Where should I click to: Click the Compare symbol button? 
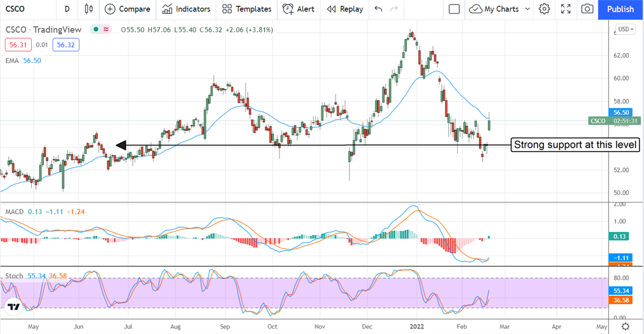127,9
